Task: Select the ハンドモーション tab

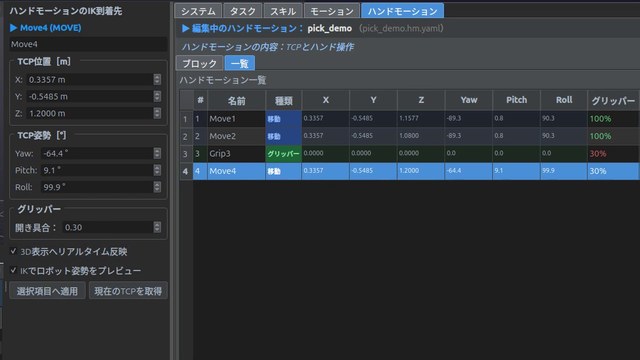Action: (x=402, y=11)
